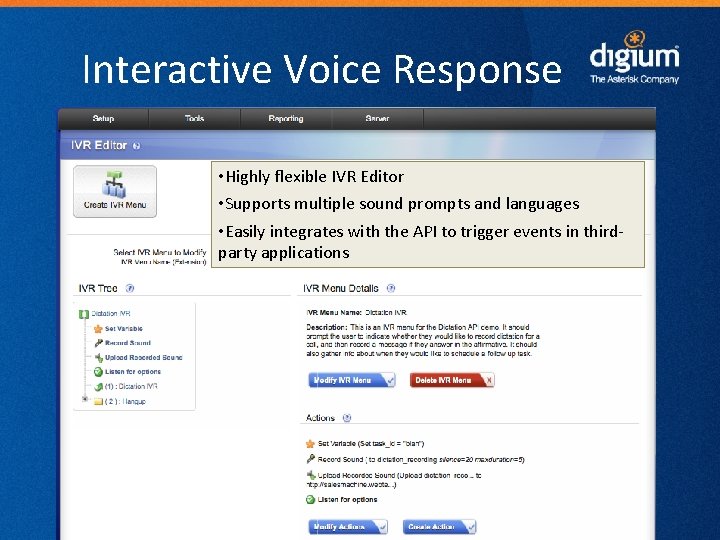Click the IVR Menu Details help icon
Viewport: 720px width, 540px height.
coord(391,288)
